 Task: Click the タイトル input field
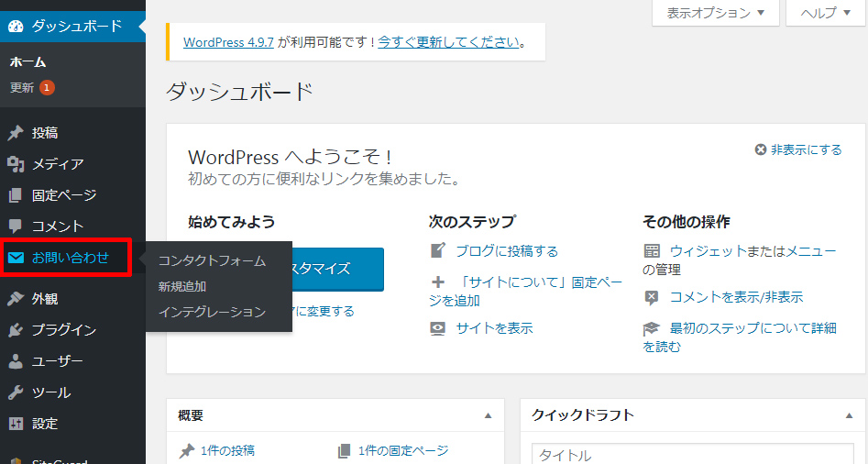point(692,455)
